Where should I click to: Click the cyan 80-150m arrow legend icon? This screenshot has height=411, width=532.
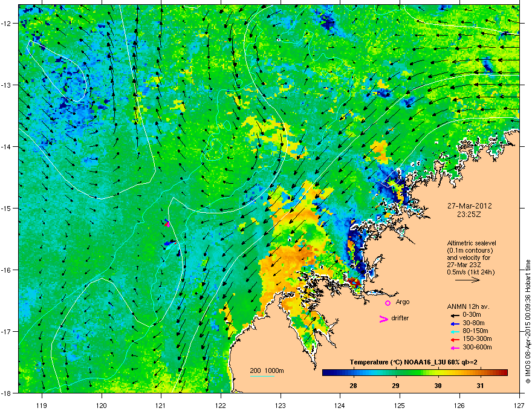tap(455, 331)
